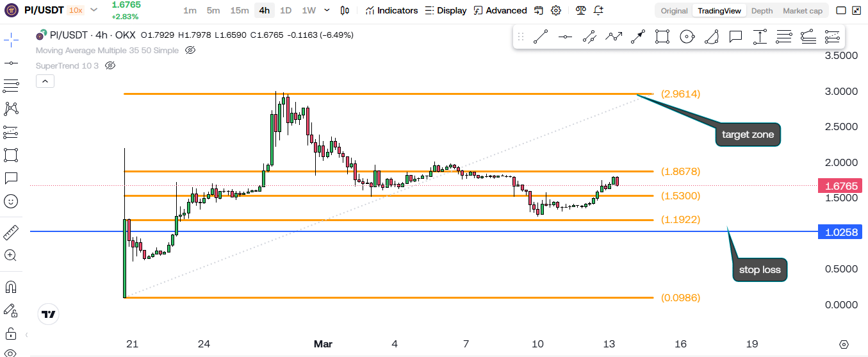Create a price alert with bell icon
This screenshot has height=357, width=868.
(x=598, y=10)
